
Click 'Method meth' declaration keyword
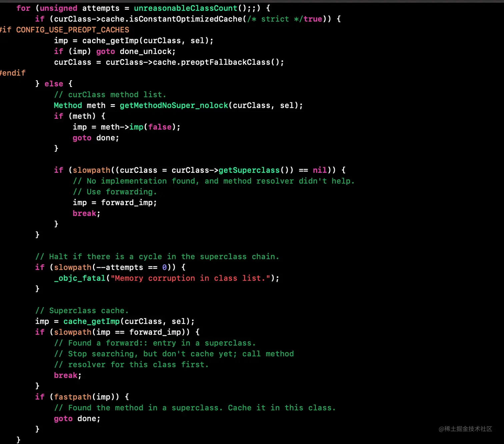coord(80,105)
